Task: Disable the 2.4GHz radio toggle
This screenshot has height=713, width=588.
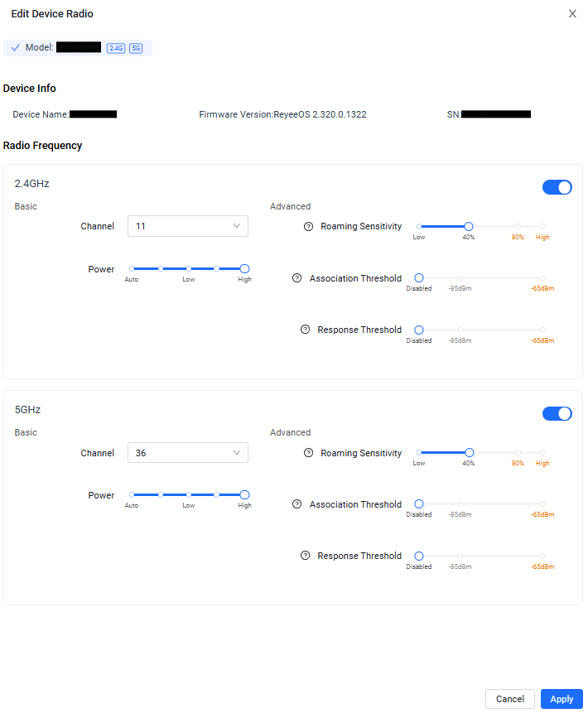Action: coord(557,187)
